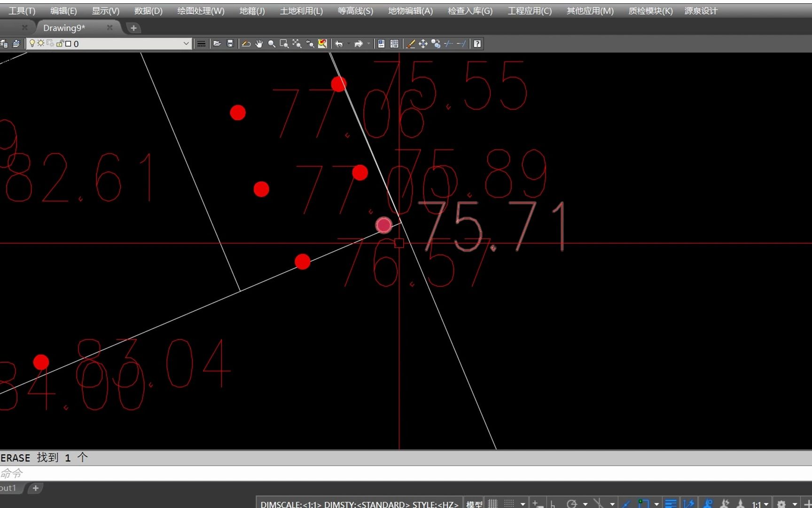Click the Help question mark icon
This screenshot has height=508, width=812.
(477, 44)
